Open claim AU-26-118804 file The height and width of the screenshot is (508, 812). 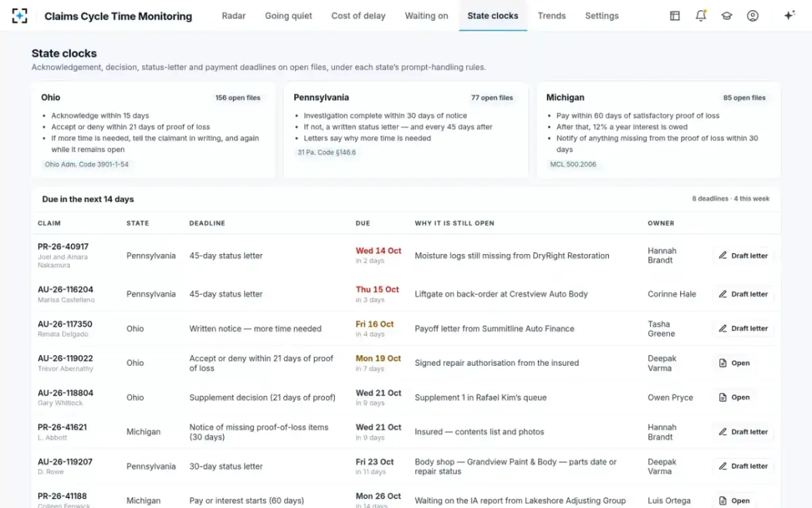734,398
